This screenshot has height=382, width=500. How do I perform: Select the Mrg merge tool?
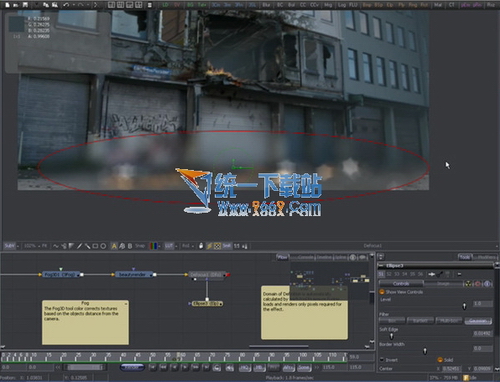coord(328,5)
